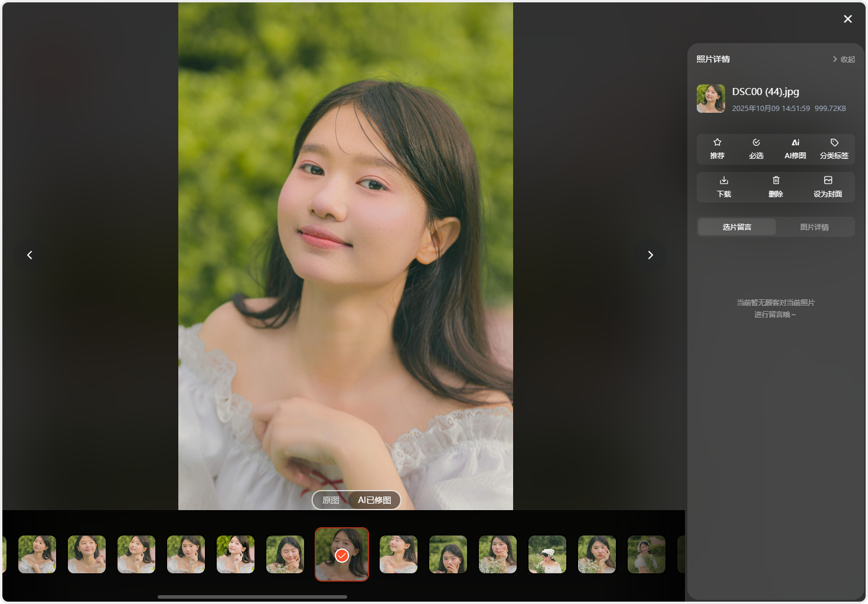Open 分类标签 tag options
The image size is (868, 604).
pos(834,148)
